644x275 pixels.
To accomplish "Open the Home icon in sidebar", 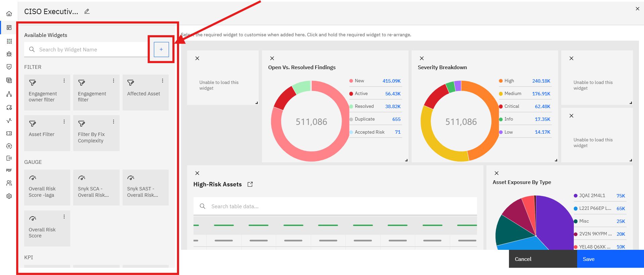I will (x=9, y=14).
